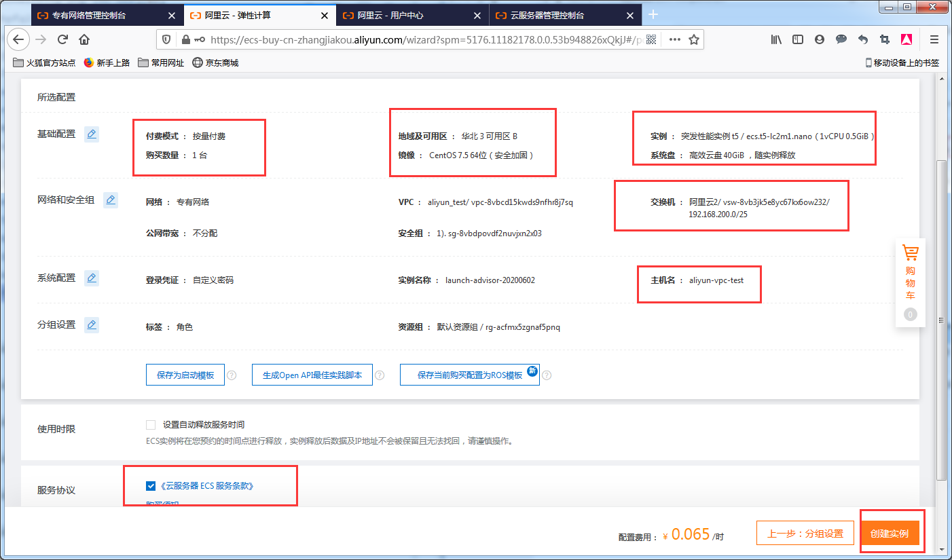Click edit pencil next to 基础配置
This screenshot has width=952, height=560.
coord(92,134)
